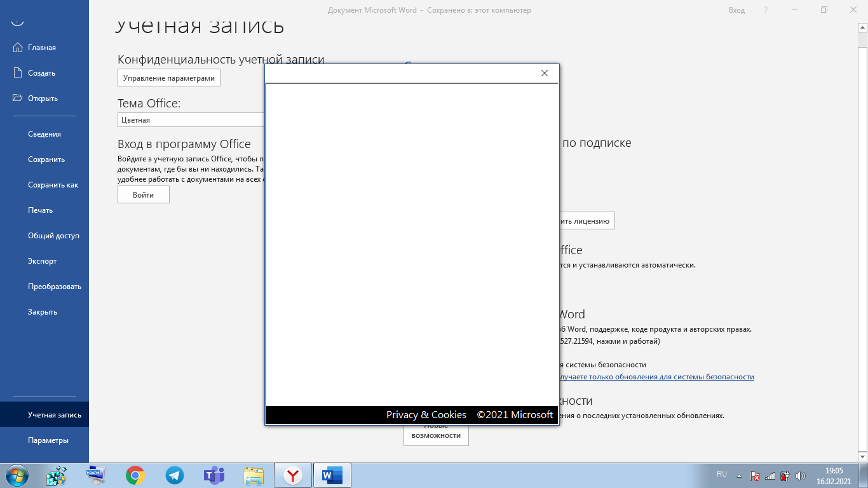This screenshot has height=488, width=868.
Task: Click the Открыть folder icon
Action: [18, 98]
